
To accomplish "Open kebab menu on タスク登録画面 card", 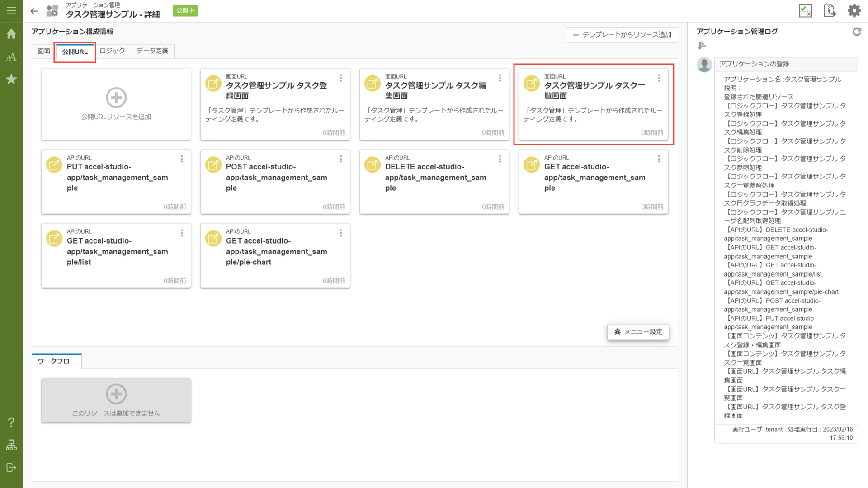I will click(341, 78).
